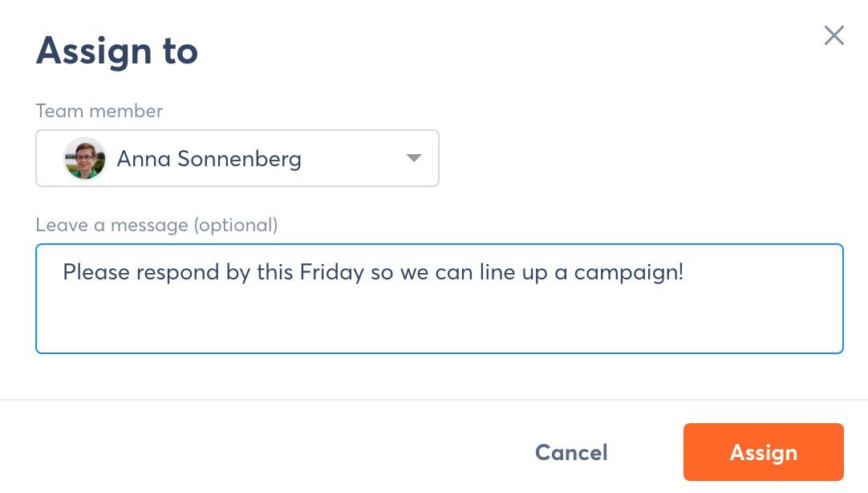Select the Anna Sonnenberg name text
868x493 pixels.
[209, 159]
